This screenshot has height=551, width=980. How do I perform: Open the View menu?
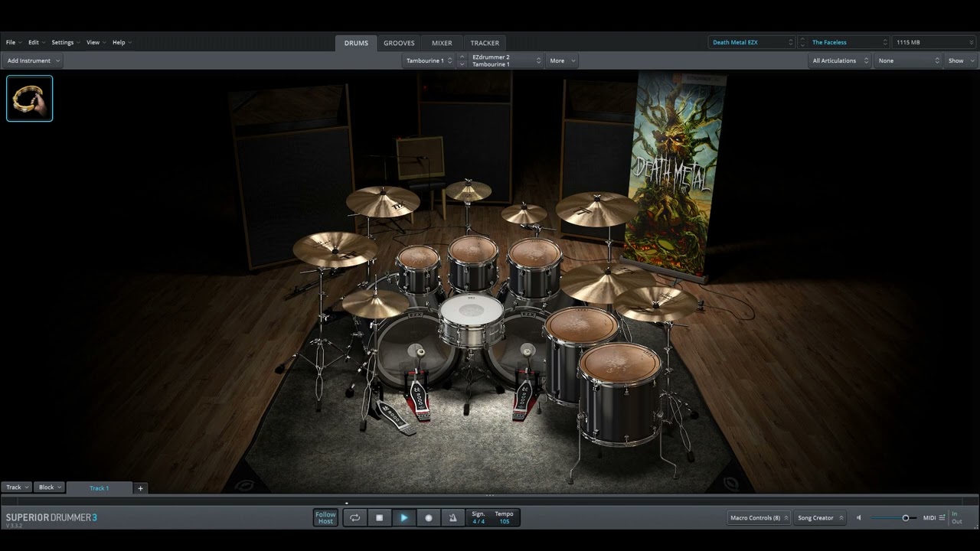(96, 43)
